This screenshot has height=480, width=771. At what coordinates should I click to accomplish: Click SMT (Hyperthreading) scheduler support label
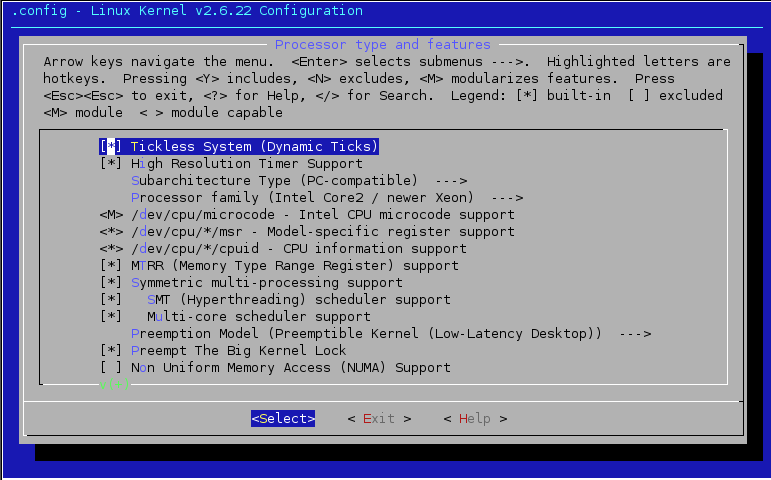pyautogui.click(x=299, y=300)
